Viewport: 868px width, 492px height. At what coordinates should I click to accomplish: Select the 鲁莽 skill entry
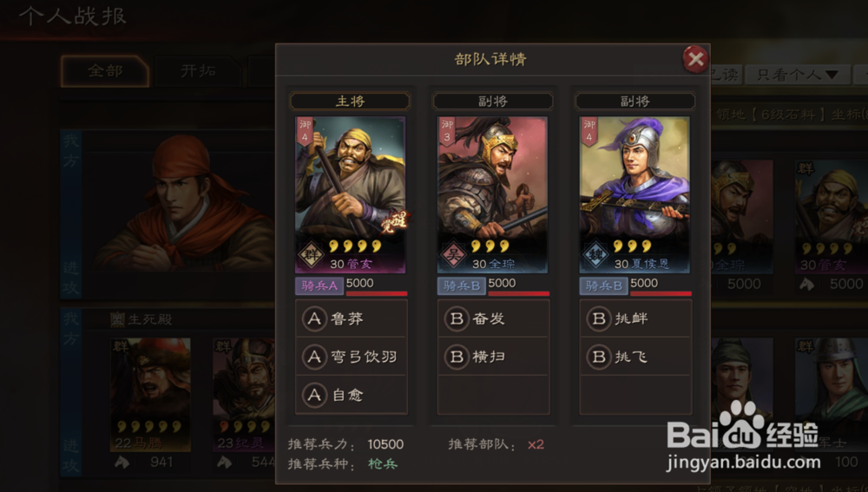352,318
